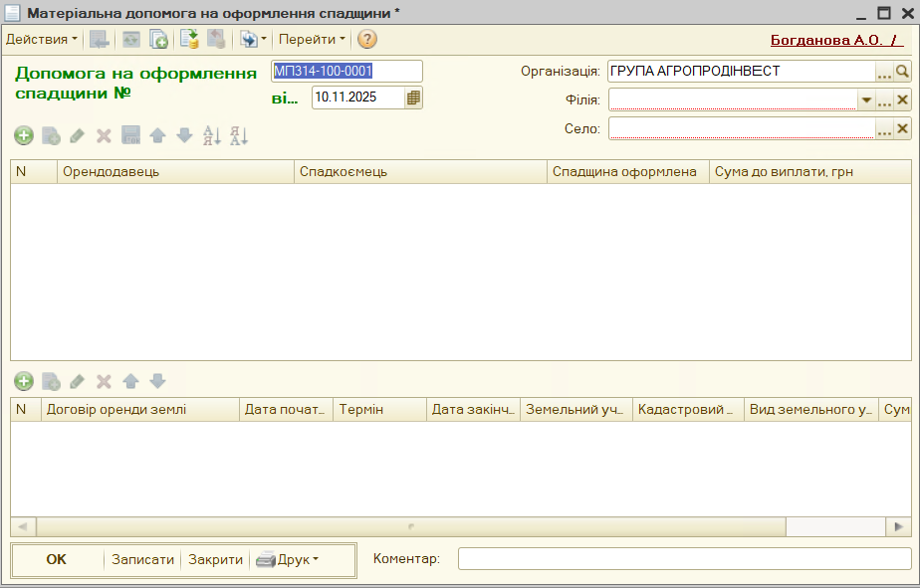Click the date field 10.11.2025
The width and height of the screenshot is (920, 588).
click(x=357, y=98)
